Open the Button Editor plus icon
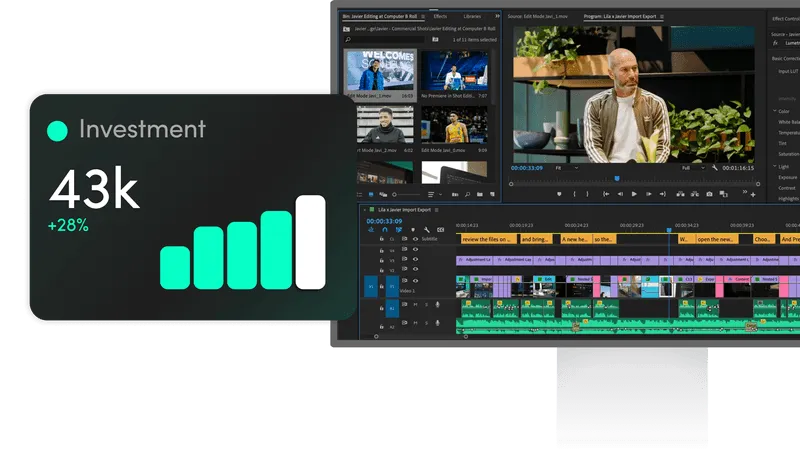 [x=753, y=194]
